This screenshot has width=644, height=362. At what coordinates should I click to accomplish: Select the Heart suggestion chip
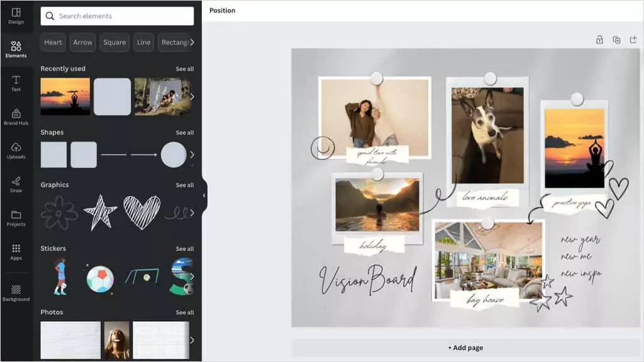(53, 42)
